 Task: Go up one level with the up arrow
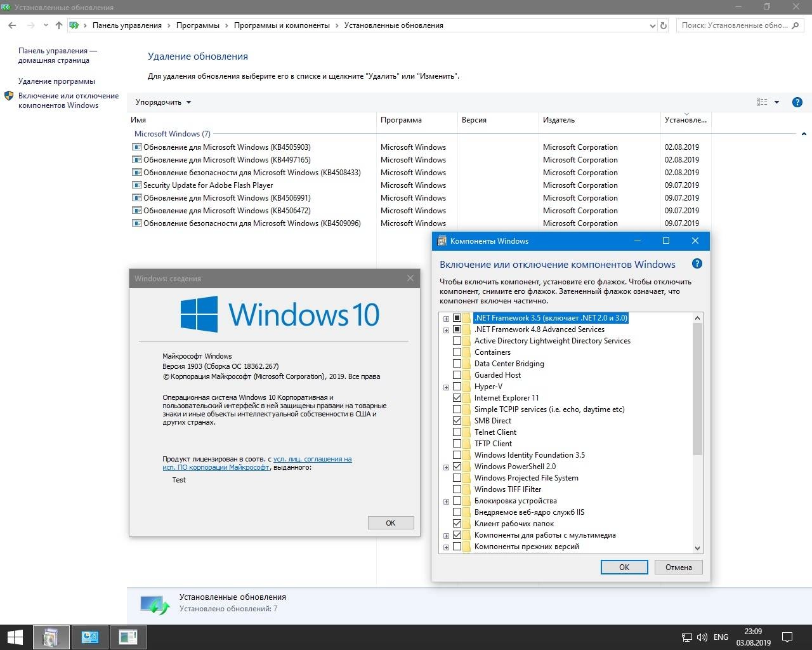pos(59,25)
